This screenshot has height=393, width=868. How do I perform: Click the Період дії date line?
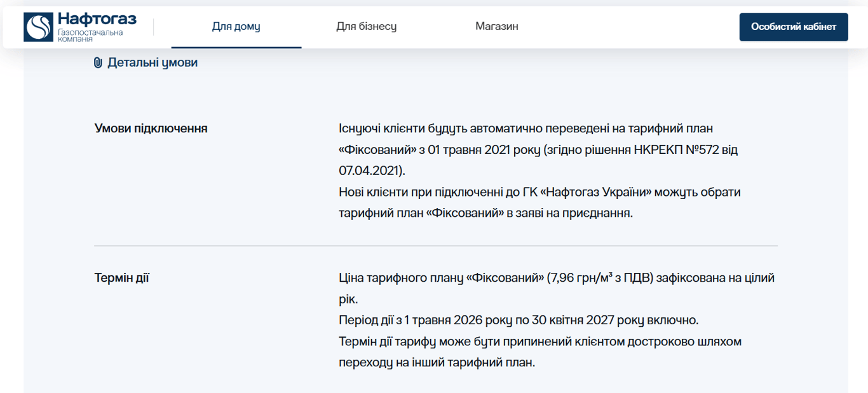pos(519,320)
